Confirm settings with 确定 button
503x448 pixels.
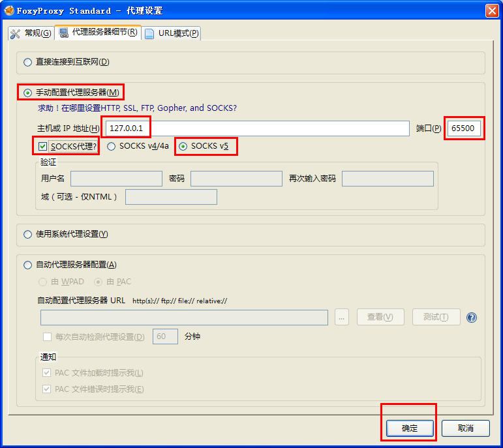(410, 428)
